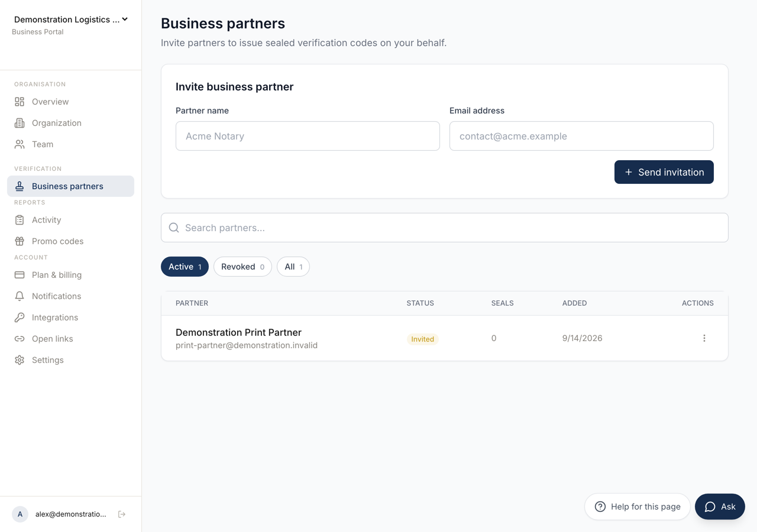Open the Ask chat button

(x=720, y=507)
